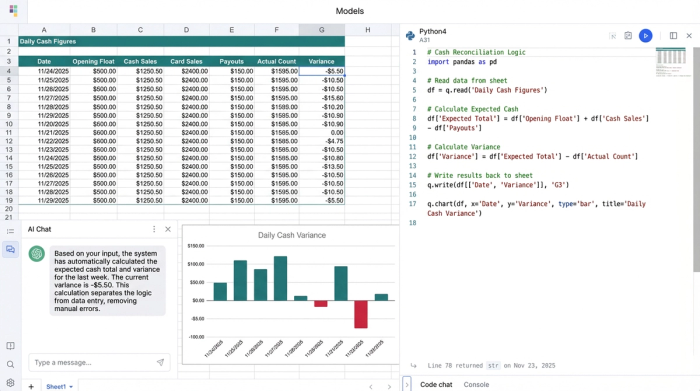The width and height of the screenshot is (700, 391).
Task: Click line 5 q.read code line
Action: point(487,90)
